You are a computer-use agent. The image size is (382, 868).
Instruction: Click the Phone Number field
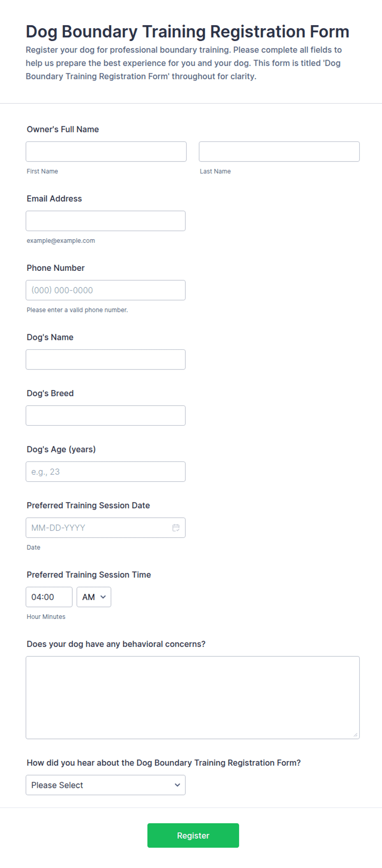click(106, 290)
